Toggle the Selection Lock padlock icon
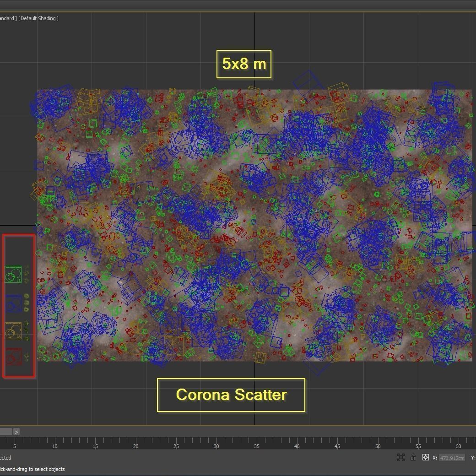The height and width of the screenshot is (476, 476). 413,458
